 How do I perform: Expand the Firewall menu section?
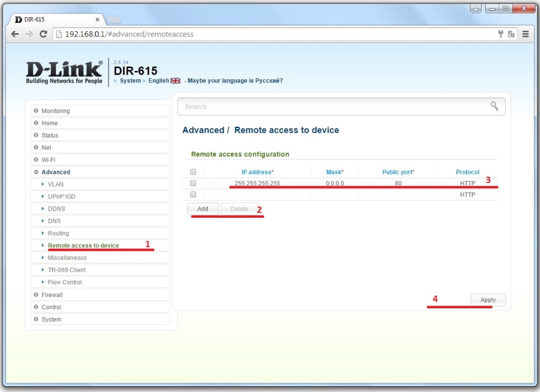point(100,295)
